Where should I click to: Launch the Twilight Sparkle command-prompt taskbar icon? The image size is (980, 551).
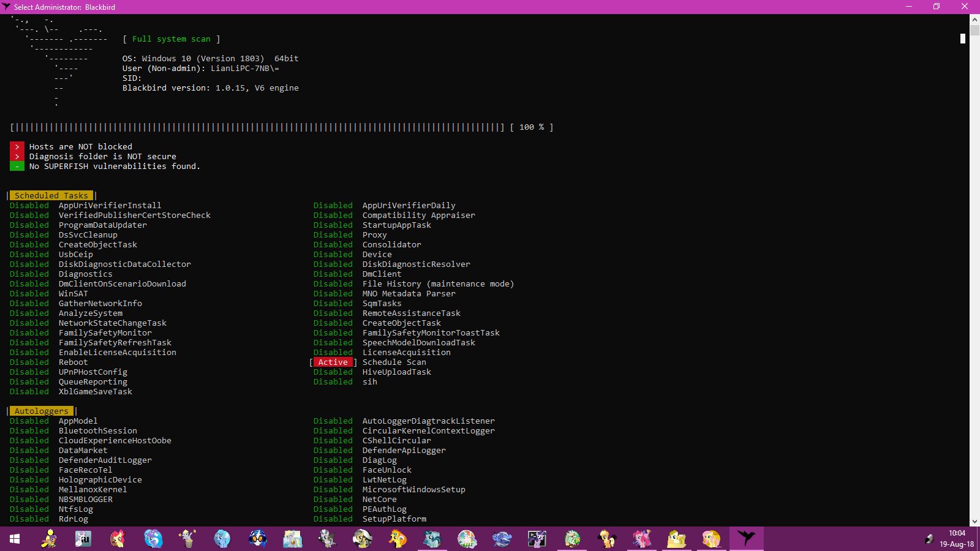coord(537,539)
